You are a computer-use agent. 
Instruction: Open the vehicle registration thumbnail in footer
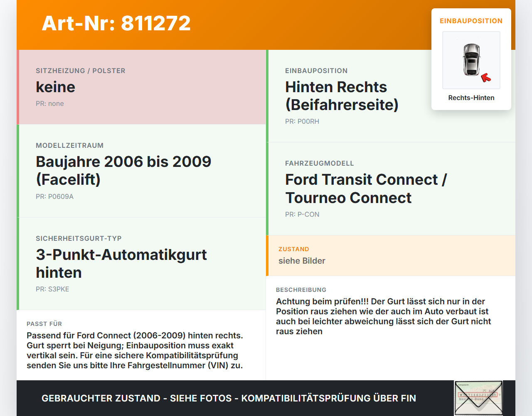pos(478,398)
